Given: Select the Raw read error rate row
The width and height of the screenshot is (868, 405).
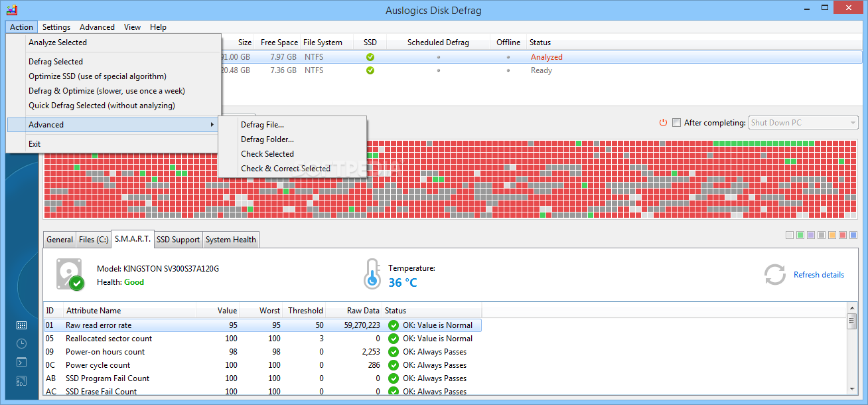Looking at the screenshot, I should tap(263, 325).
